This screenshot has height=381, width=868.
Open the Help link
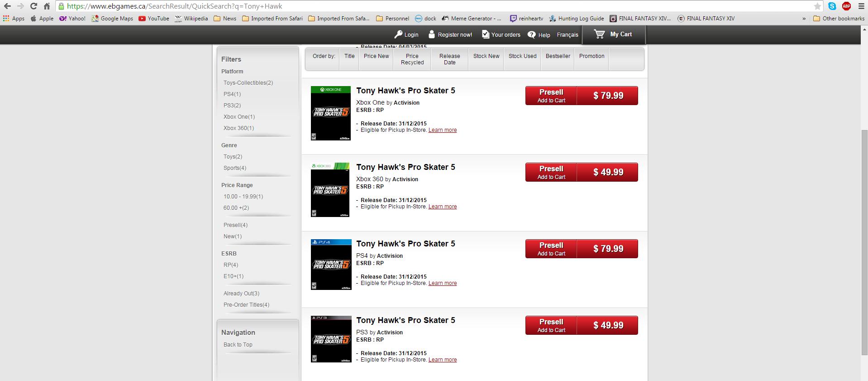(539, 34)
